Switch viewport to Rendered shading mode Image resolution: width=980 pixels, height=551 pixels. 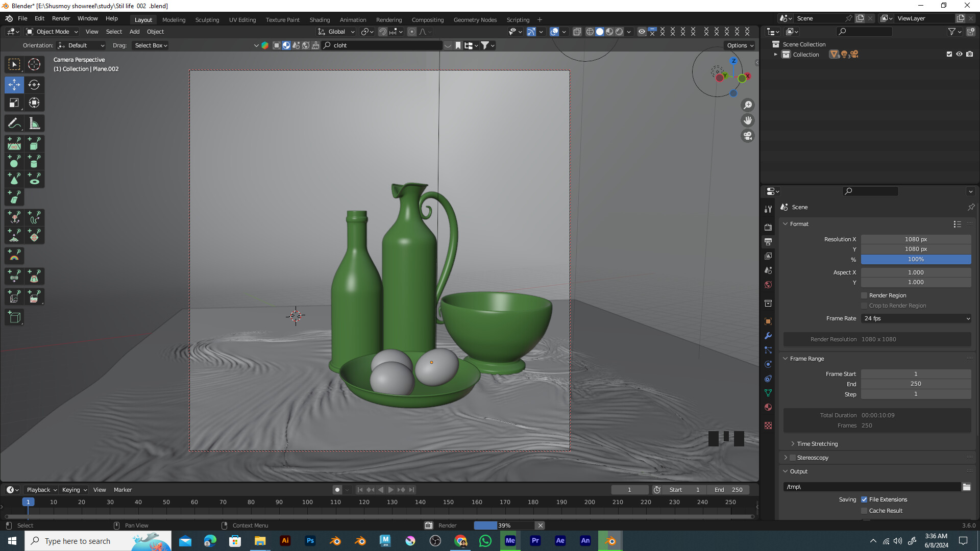click(619, 31)
